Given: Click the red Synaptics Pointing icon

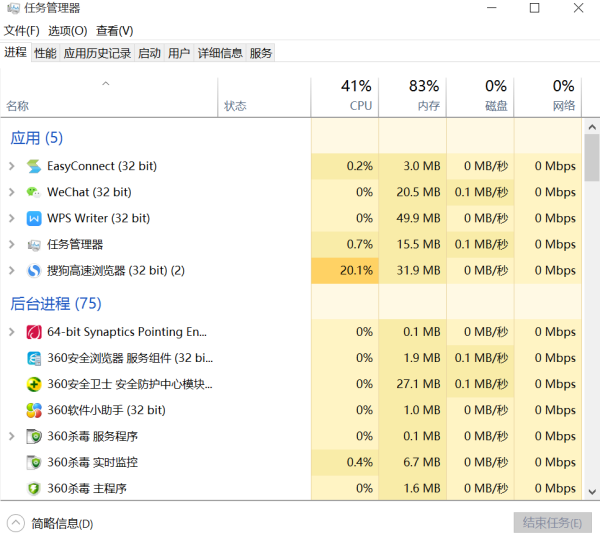Looking at the screenshot, I should click(x=34, y=332).
